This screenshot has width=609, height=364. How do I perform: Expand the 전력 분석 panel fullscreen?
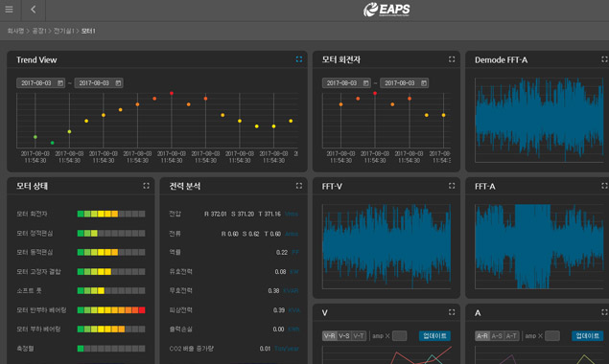point(299,186)
